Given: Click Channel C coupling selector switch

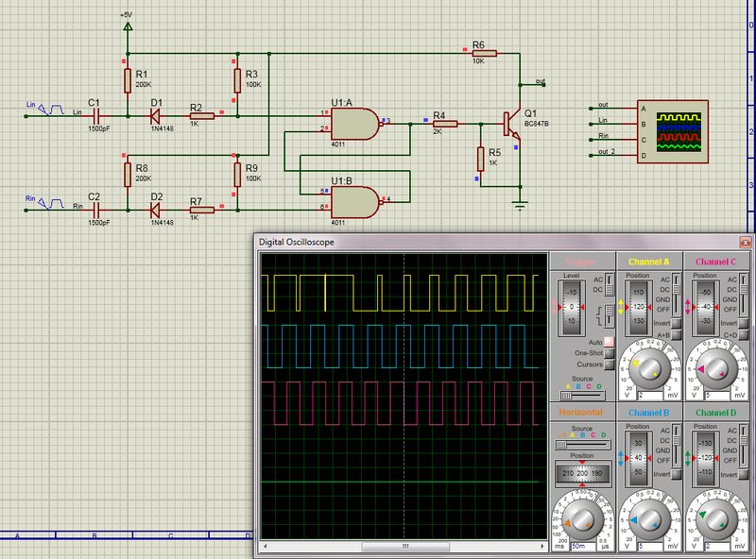Looking at the screenshot, I should click(744, 294).
